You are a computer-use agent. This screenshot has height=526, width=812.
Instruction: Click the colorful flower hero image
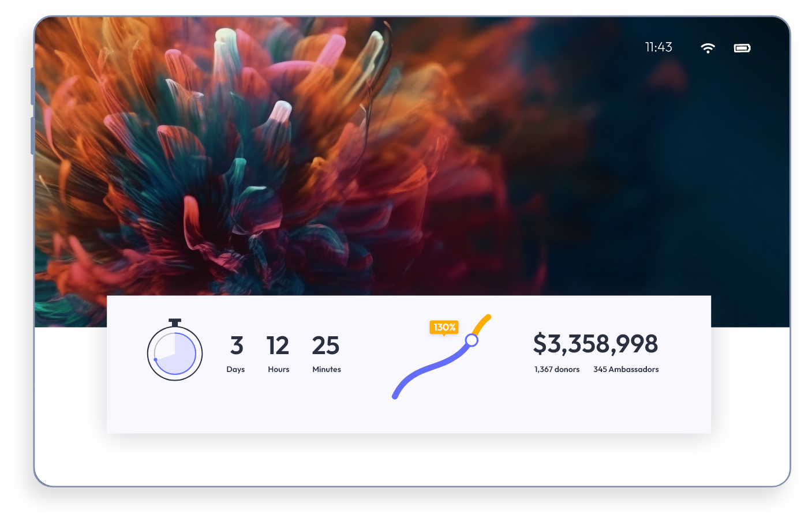coord(412,156)
